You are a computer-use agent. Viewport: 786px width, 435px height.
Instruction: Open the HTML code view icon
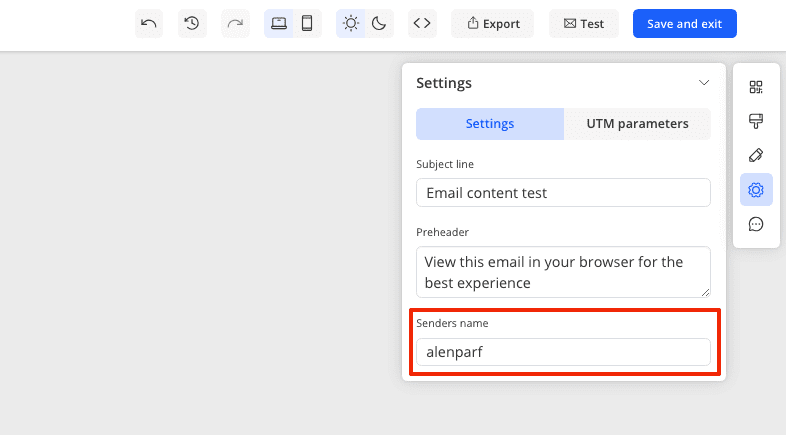422,24
